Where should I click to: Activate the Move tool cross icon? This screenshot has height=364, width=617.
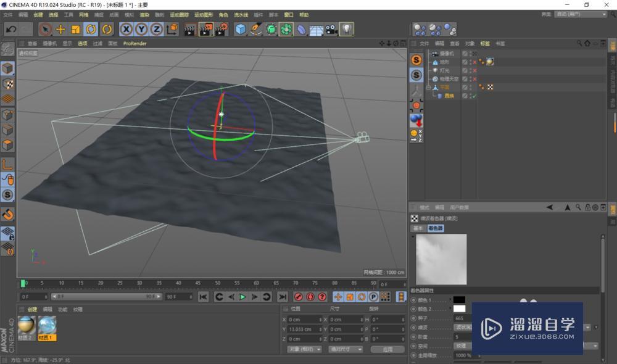[60, 29]
